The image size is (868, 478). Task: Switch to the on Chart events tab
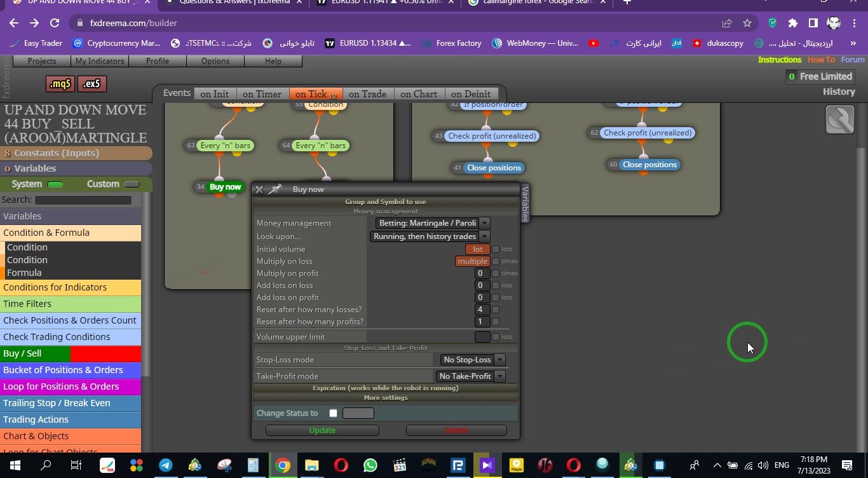(419, 94)
